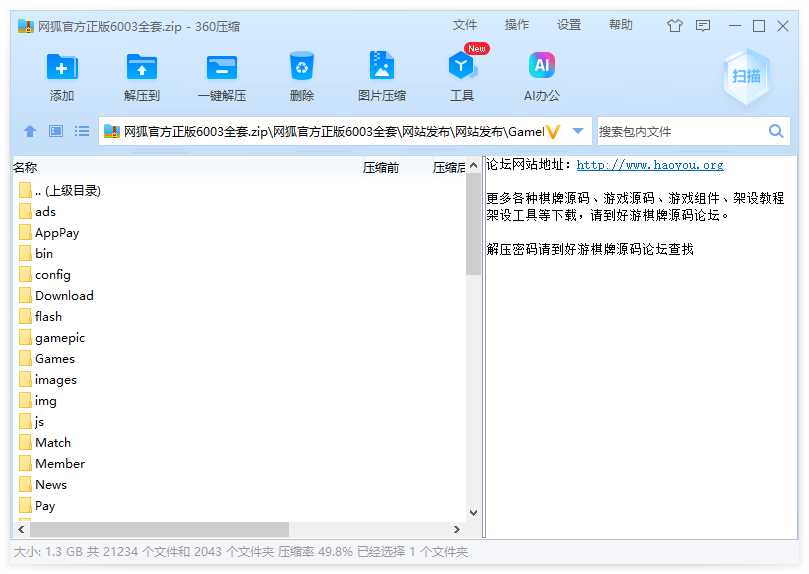The image size is (809, 574).
Task: Select the bin folder
Action: tap(239, 253)
